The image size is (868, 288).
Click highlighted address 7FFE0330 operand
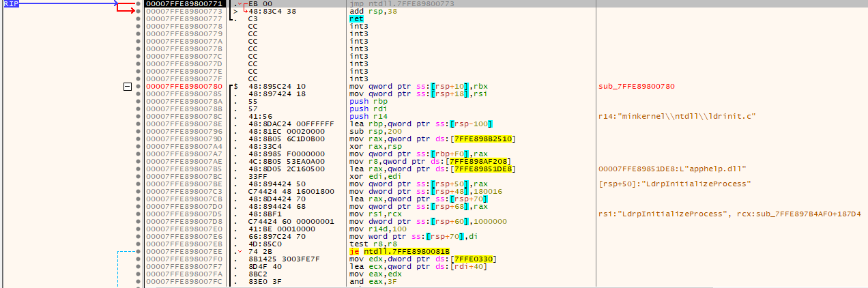pyautogui.click(x=476, y=259)
